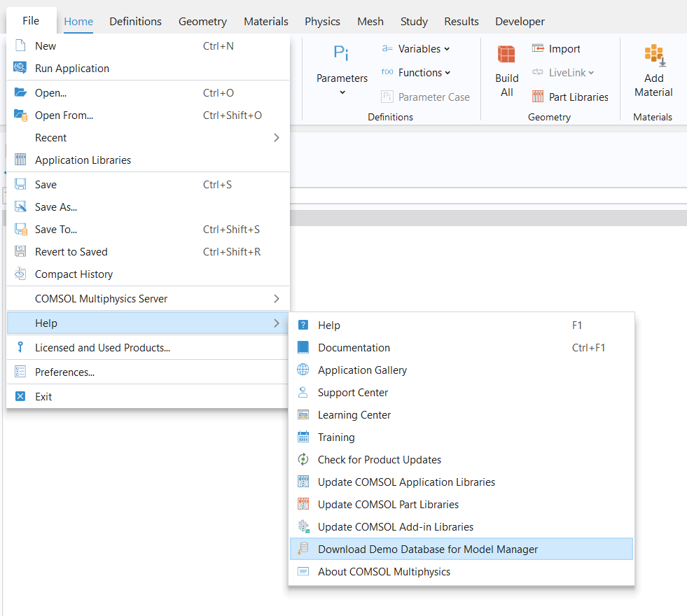Click the Save disk icon
This screenshot has height=616, width=687.
(x=20, y=184)
